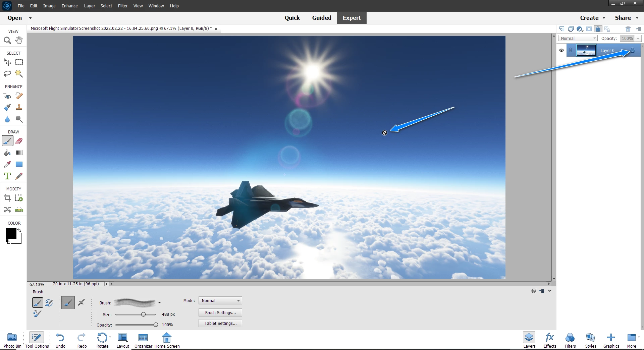Expand the Open dropdown arrow

(30, 18)
